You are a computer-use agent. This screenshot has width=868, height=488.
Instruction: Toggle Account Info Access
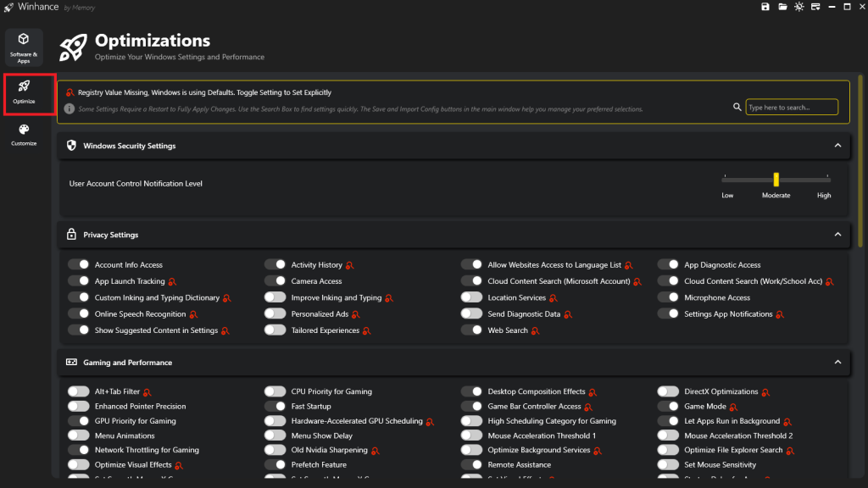coord(79,264)
